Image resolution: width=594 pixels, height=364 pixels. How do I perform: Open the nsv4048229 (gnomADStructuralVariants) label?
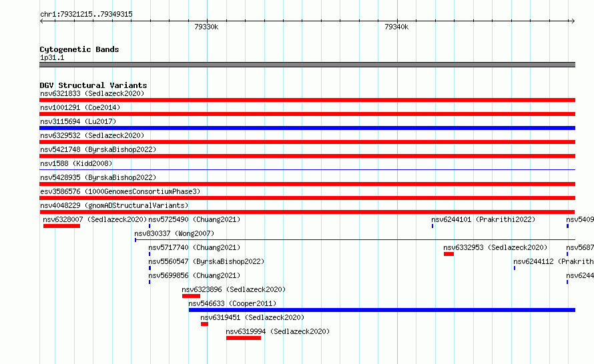pos(114,205)
